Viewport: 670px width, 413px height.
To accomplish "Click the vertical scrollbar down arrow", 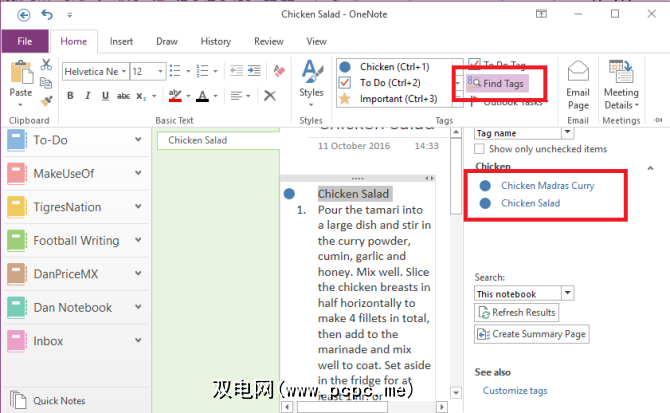I will (456, 392).
